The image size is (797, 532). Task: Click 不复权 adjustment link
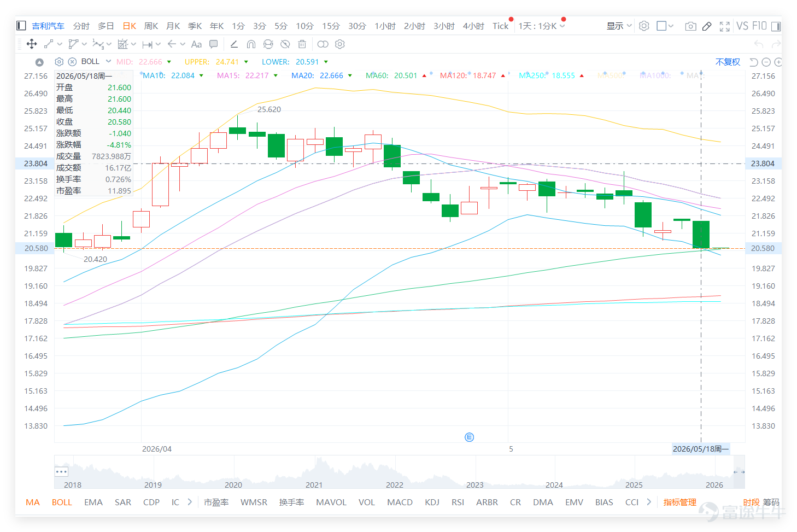(x=728, y=62)
